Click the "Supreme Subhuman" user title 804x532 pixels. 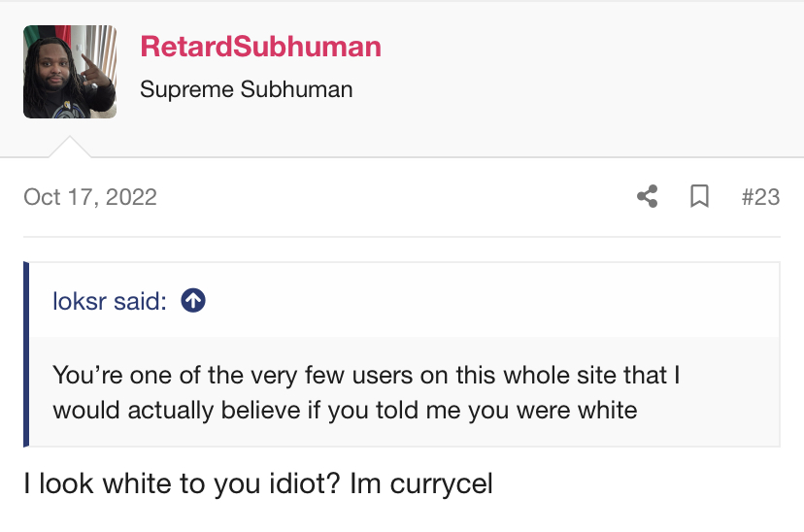(246, 90)
